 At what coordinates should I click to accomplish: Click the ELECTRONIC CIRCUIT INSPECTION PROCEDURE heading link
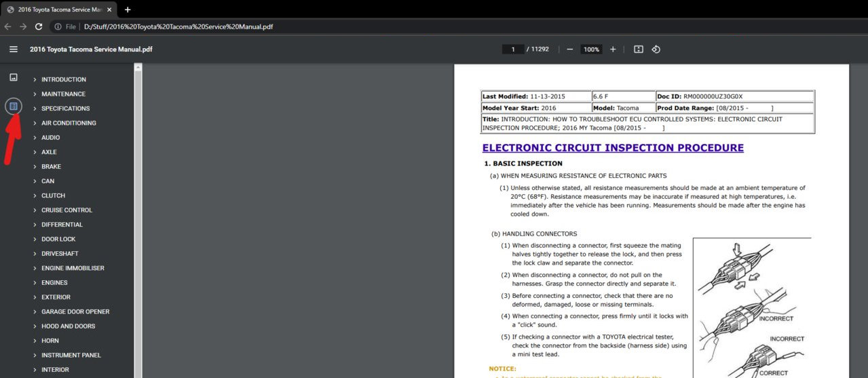click(613, 148)
